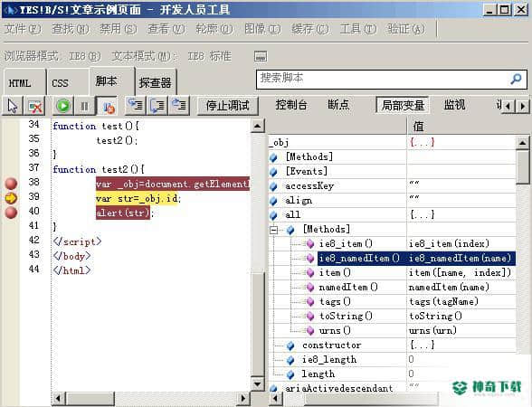Click the step over icon
Image resolution: width=532 pixels, height=407 pixels.
[x=157, y=106]
